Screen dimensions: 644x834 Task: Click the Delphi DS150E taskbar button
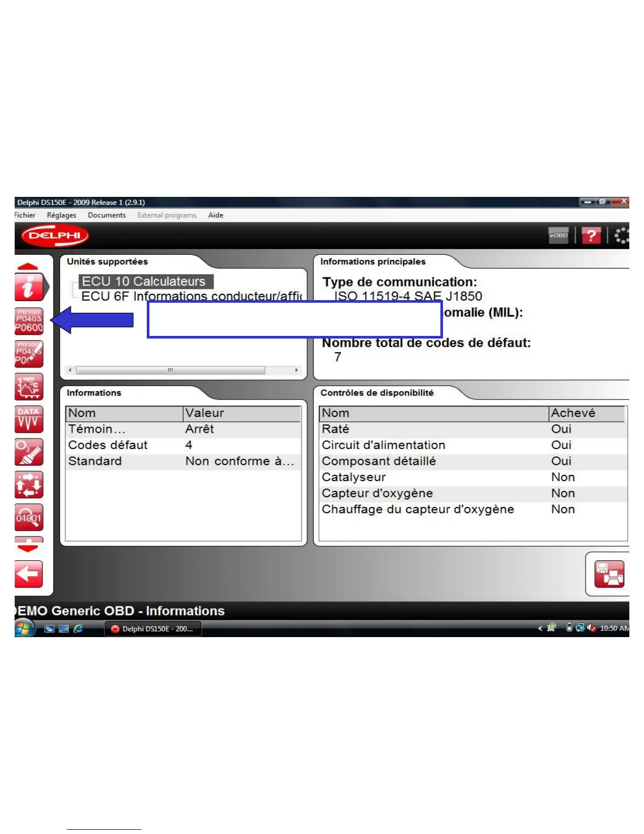pyautogui.click(x=153, y=629)
